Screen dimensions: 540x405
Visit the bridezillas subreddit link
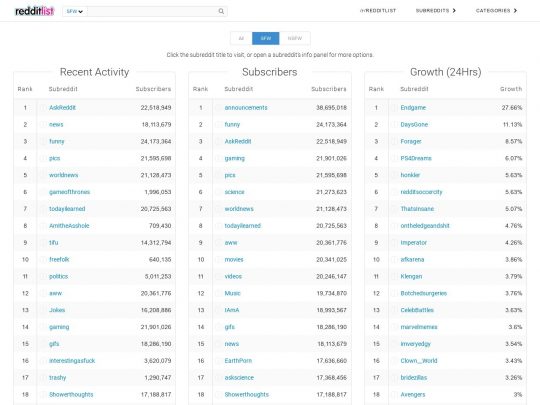click(414, 378)
